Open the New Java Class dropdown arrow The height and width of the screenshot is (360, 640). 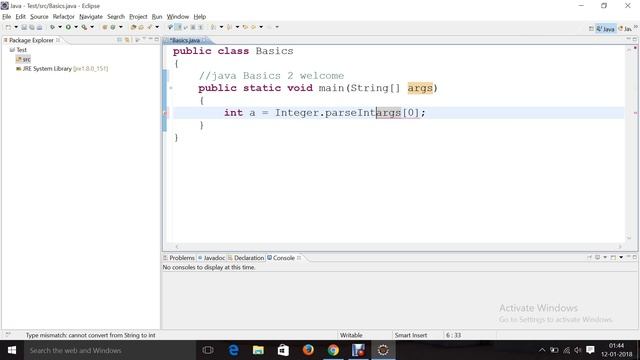(121, 27)
